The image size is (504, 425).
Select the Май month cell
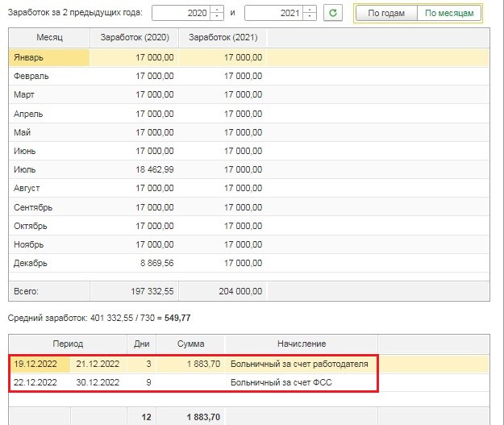click(49, 132)
